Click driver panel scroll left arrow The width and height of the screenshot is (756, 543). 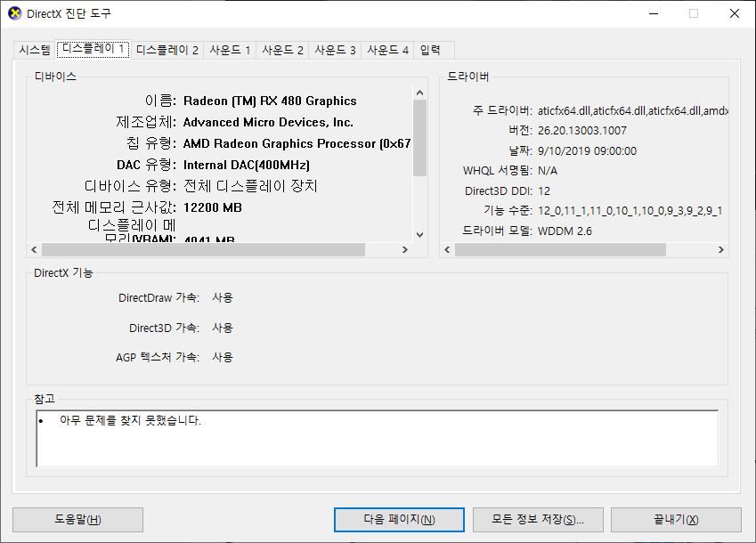(447, 249)
